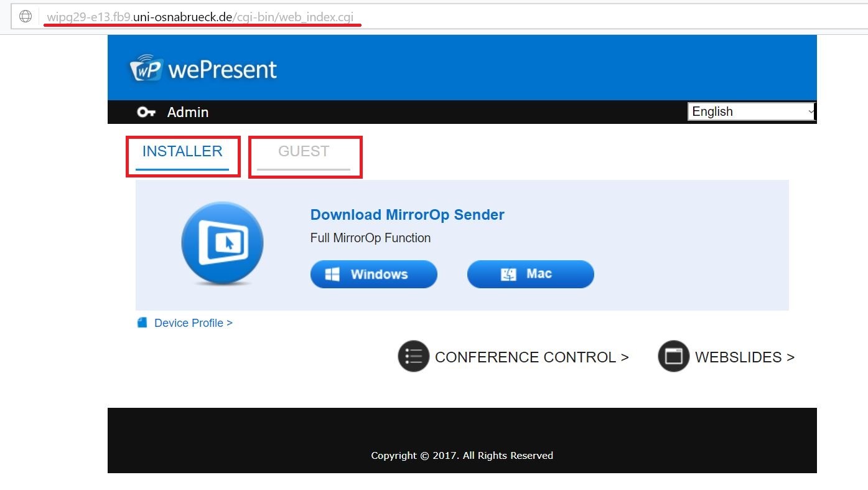Screen dimensions: 868x490
Task: Click the copyright notice in the footer
Action: tap(462, 455)
